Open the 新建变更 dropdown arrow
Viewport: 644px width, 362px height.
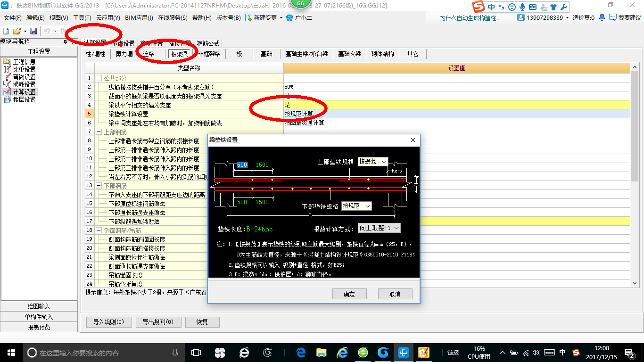[281, 18]
